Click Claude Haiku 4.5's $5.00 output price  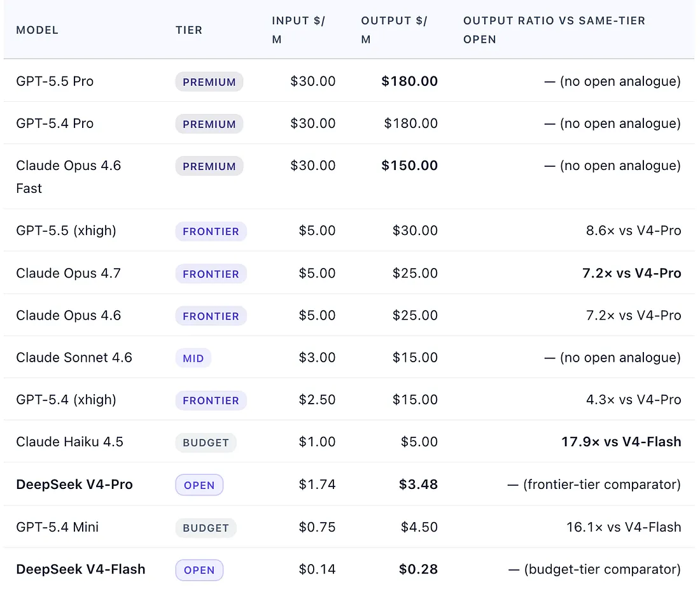(419, 442)
